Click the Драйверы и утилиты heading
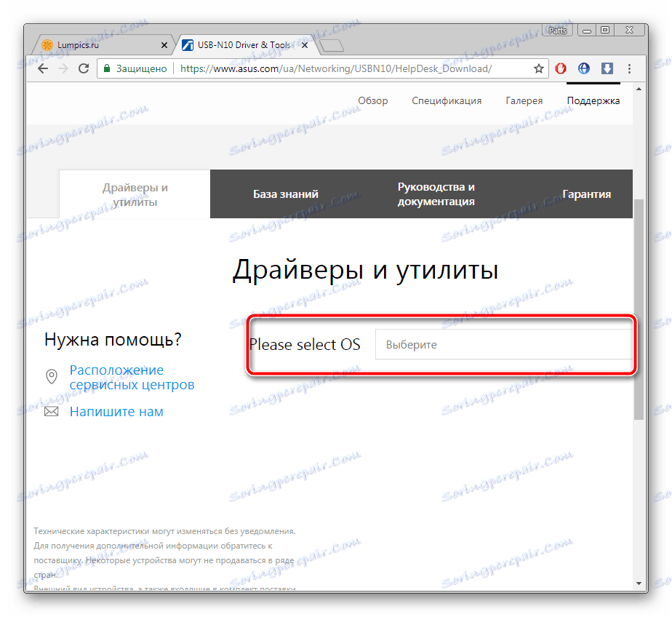672x617 pixels. (x=366, y=271)
